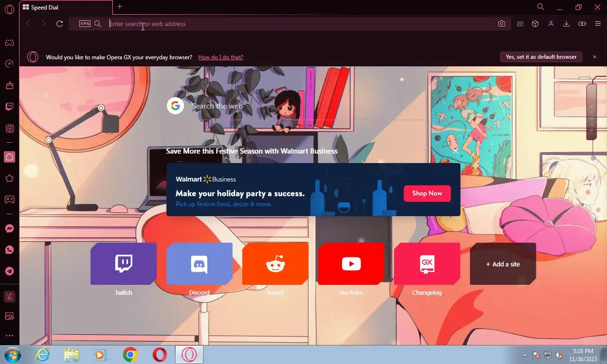Screen dimensions: 607x364
Task: Open Windows Explorer folder from taskbar
Action: pos(72,355)
